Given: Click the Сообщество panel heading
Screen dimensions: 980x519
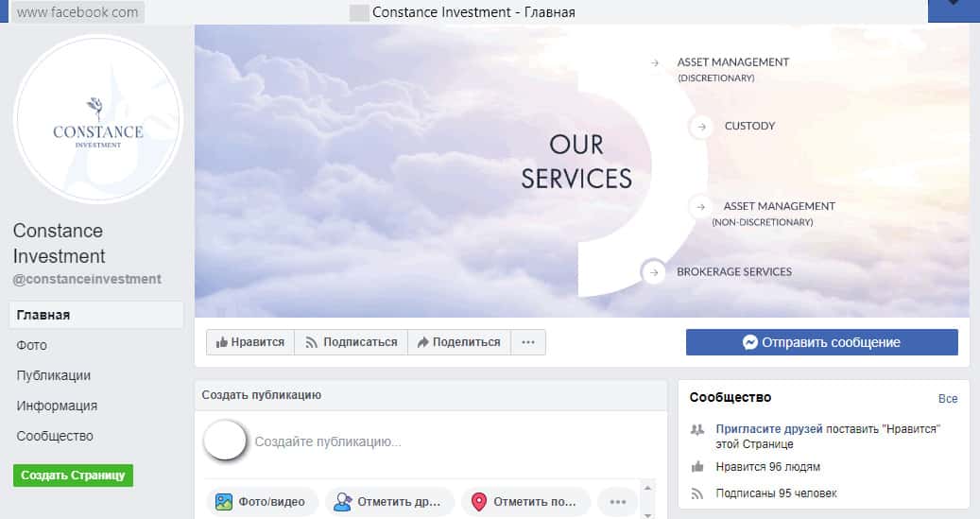Looking at the screenshot, I should tap(731, 398).
